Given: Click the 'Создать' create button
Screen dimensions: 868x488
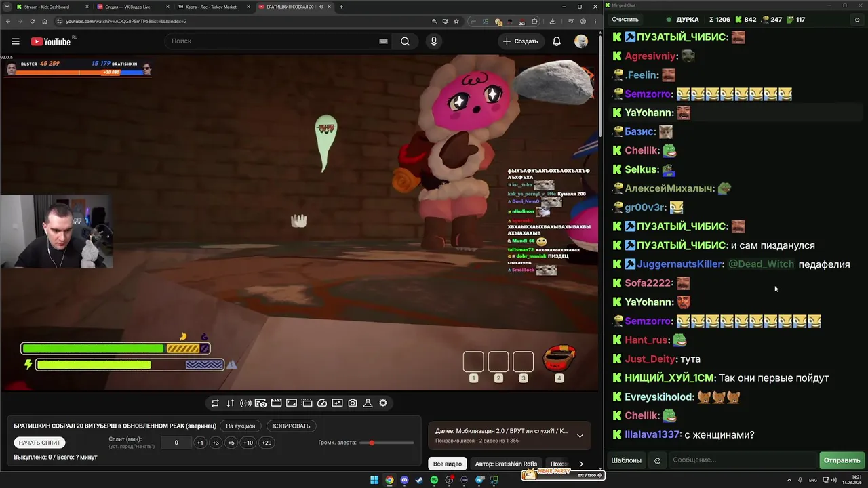Looking at the screenshot, I should click(x=521, y=41).
